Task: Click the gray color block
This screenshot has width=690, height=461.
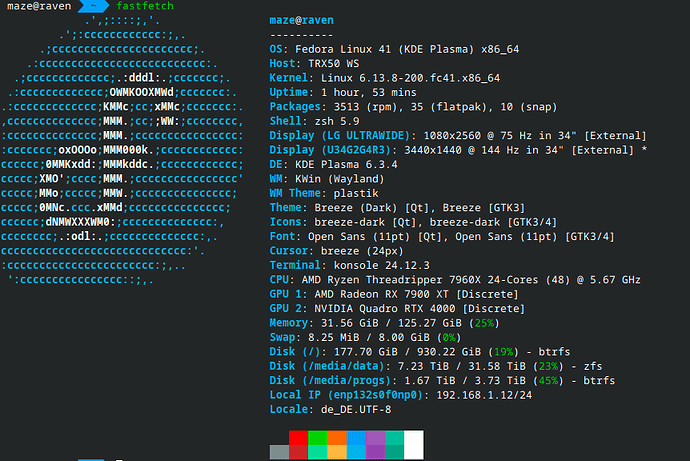Action: click(279, 452)
